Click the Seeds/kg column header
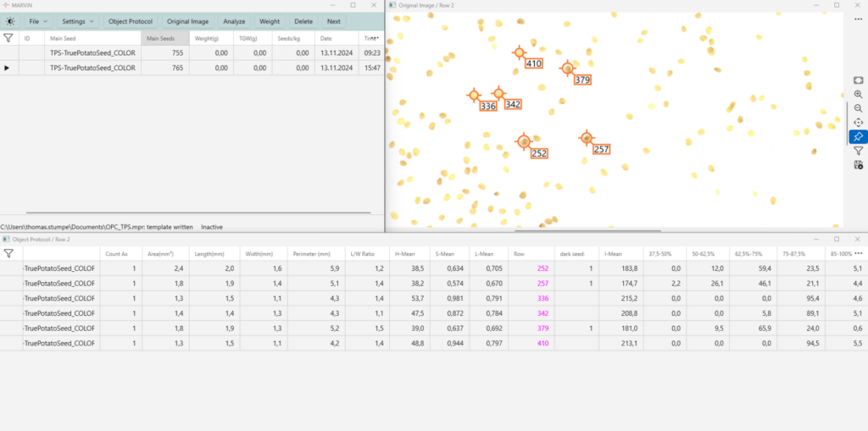868x431 pixels. pyautogui.click(x=292, y=38)
